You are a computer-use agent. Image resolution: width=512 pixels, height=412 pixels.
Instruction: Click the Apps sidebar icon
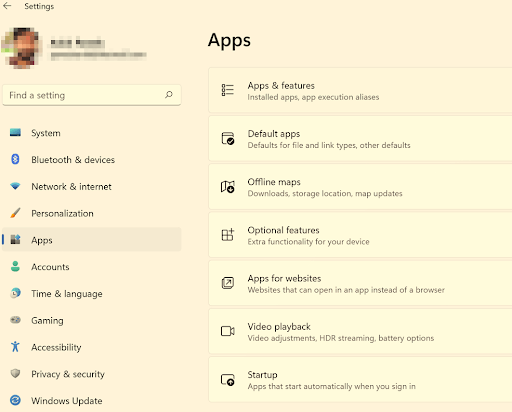(x=15, y=239)
